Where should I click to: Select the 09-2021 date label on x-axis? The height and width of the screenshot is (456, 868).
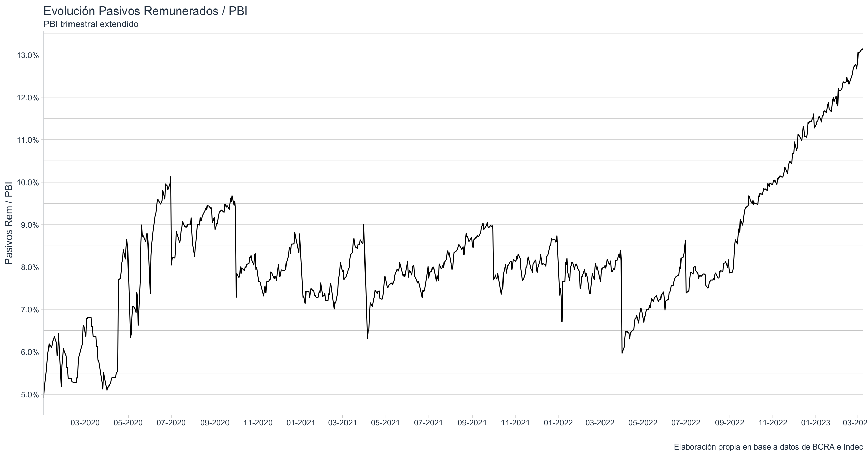point(472,423)
